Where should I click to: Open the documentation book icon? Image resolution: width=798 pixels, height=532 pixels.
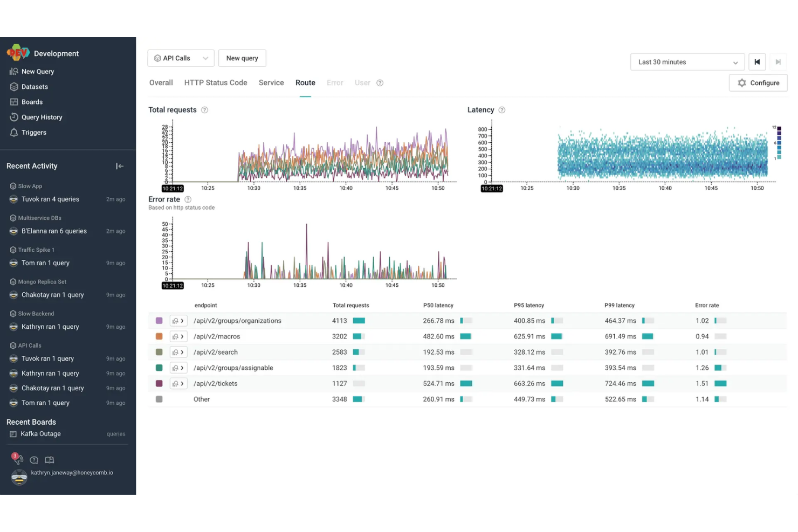coord(49,460)
